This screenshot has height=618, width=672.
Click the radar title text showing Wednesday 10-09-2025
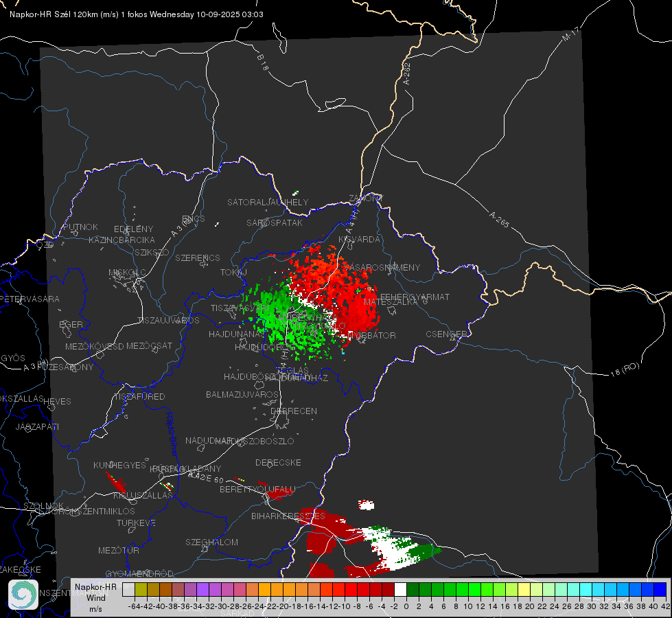pos(137,14)
